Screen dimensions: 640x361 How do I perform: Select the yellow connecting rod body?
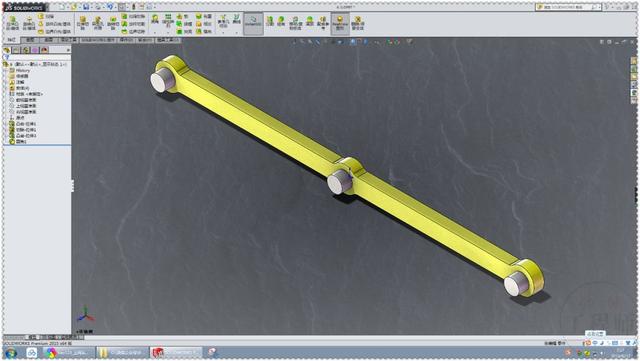pyautogui.click(x=347, y=176)
